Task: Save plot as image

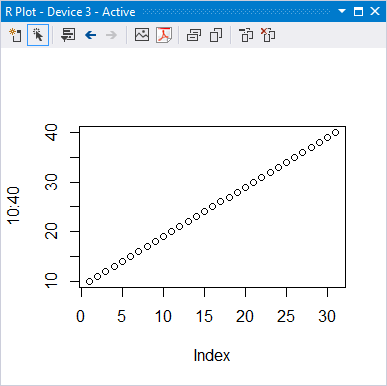Action: 142,35
